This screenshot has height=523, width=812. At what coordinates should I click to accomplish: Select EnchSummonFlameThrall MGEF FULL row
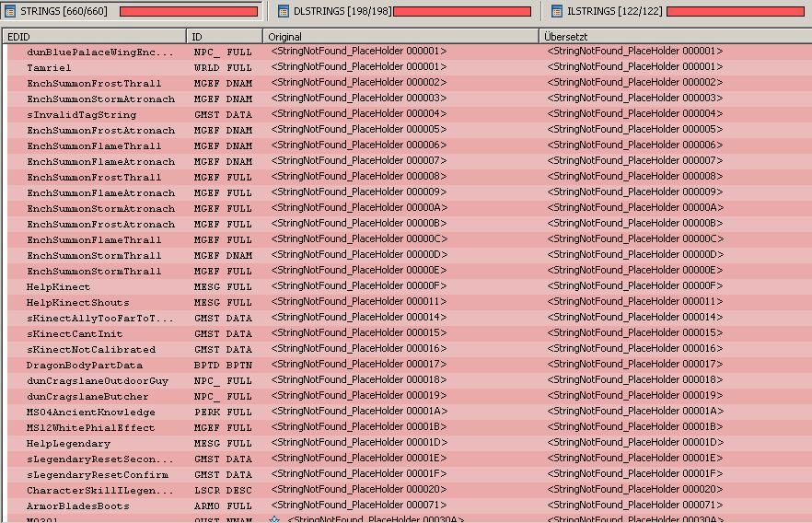[409, 239]
